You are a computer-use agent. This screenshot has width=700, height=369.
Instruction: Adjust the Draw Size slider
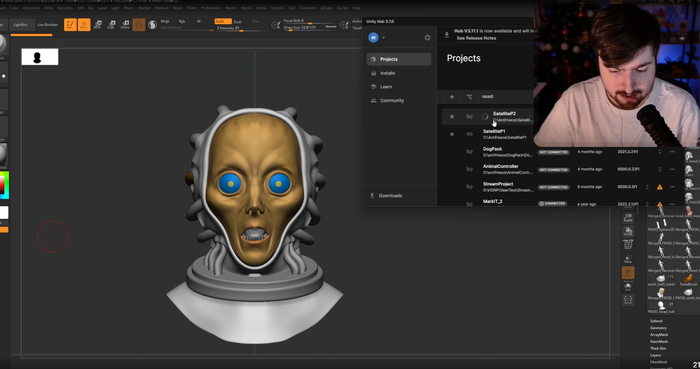point(311,28)
